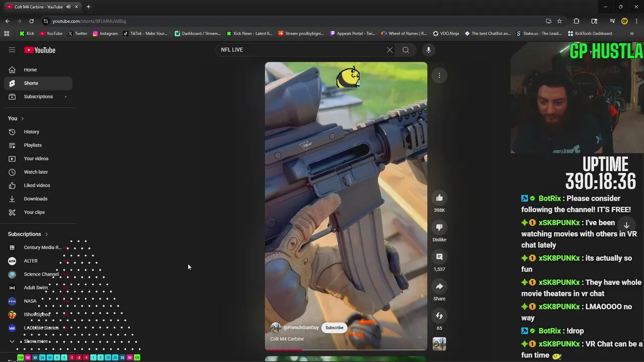Close the Colt M4 Carbine tab
Screen dimensions: 644x362
pos(76,7)
